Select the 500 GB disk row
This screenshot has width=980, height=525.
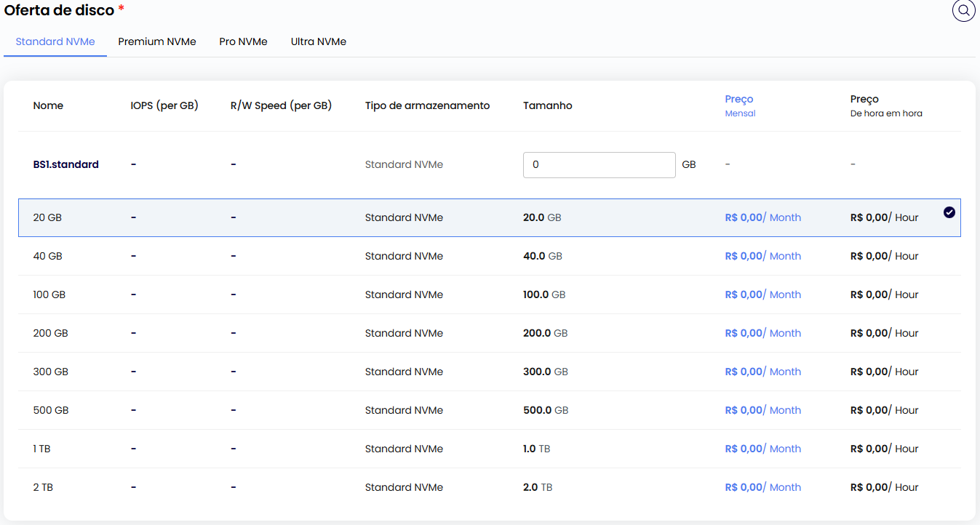point(490,410)
